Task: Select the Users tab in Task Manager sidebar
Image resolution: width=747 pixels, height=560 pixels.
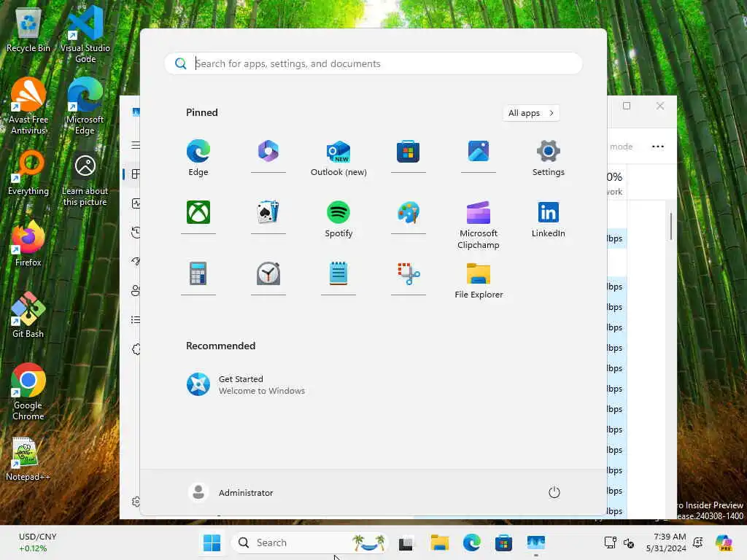Action: click(135, 290)
